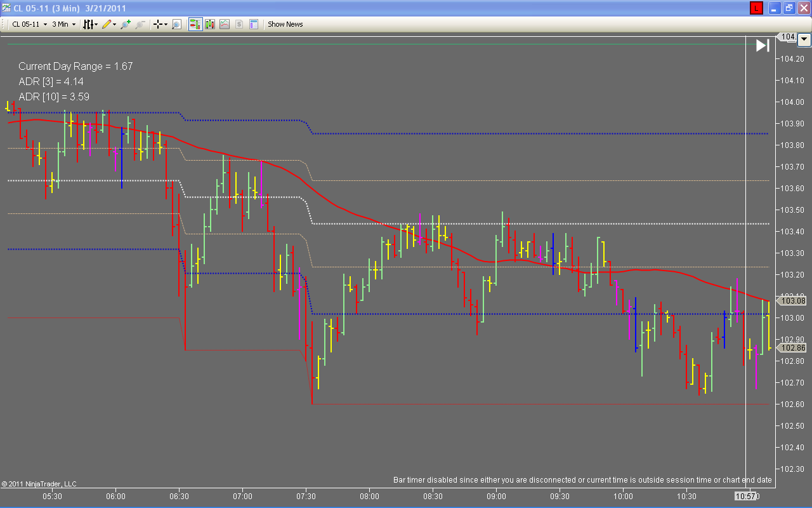
Task: Click the ADR [10] = 3.59 text
Action: coord(54,97)
